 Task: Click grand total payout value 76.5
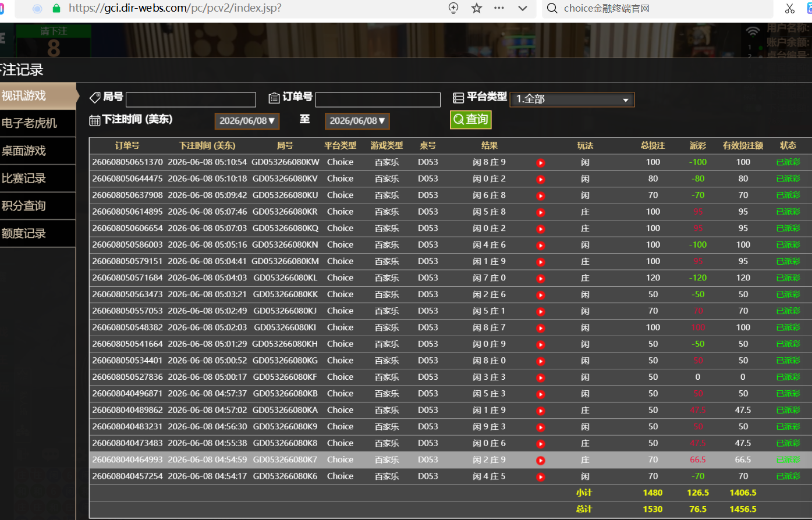point(698,509)
